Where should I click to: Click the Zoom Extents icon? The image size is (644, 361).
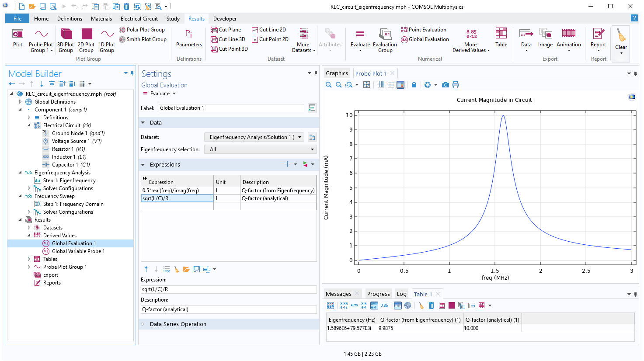tap(366, 85)
